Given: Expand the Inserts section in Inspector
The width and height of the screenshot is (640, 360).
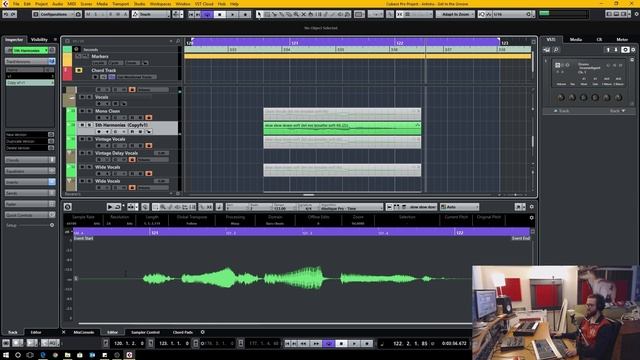Looking at the screenshot, I should coord(30,182).
